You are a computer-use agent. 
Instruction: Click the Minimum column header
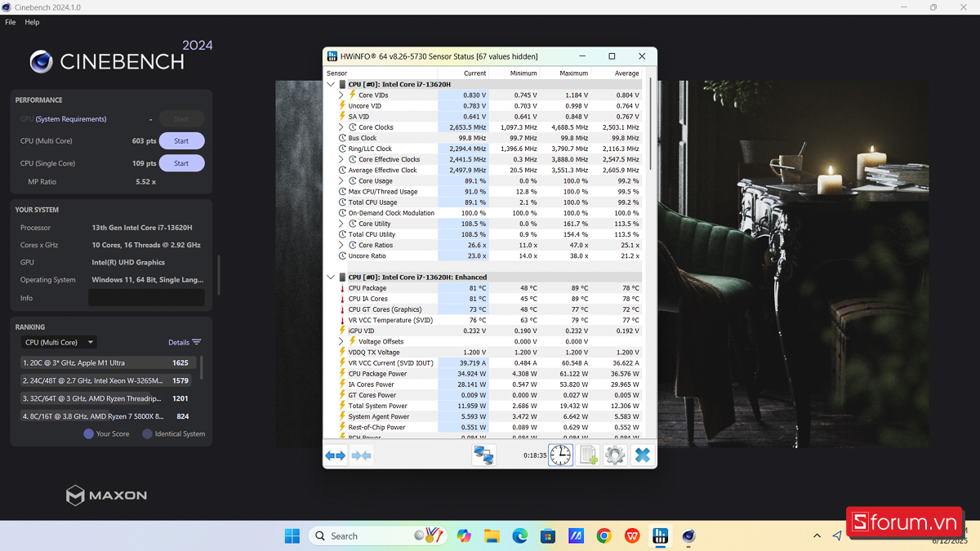(514, 73)
